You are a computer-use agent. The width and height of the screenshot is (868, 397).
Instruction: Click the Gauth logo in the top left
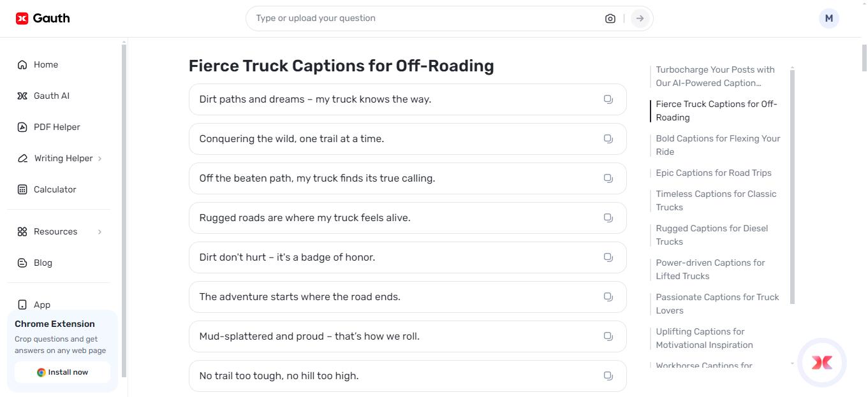[x=41, y=18]
